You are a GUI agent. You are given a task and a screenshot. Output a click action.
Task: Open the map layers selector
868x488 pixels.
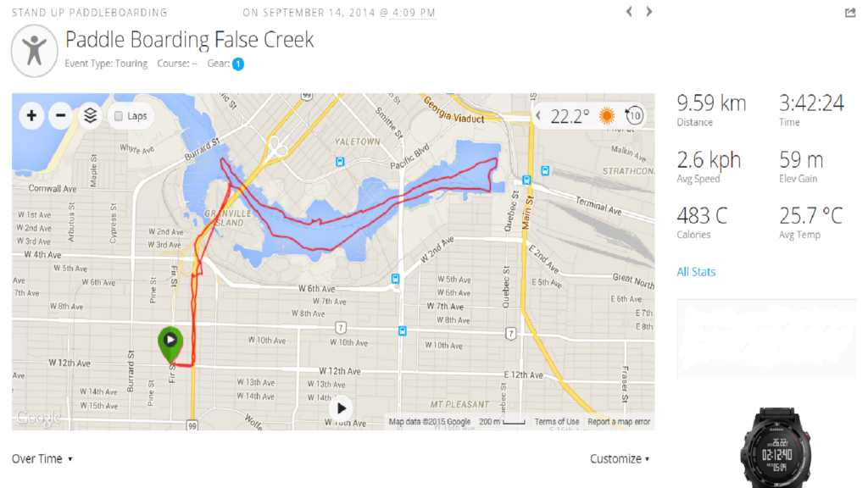coord(90,115)
